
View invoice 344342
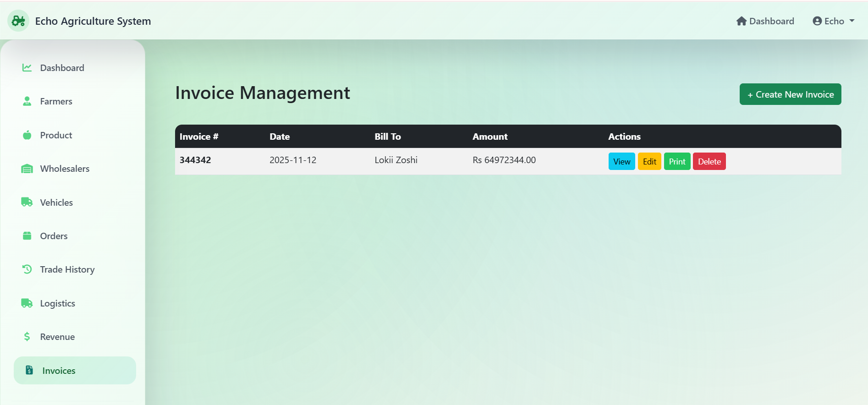pyautogui.click(x=621, y=161)
